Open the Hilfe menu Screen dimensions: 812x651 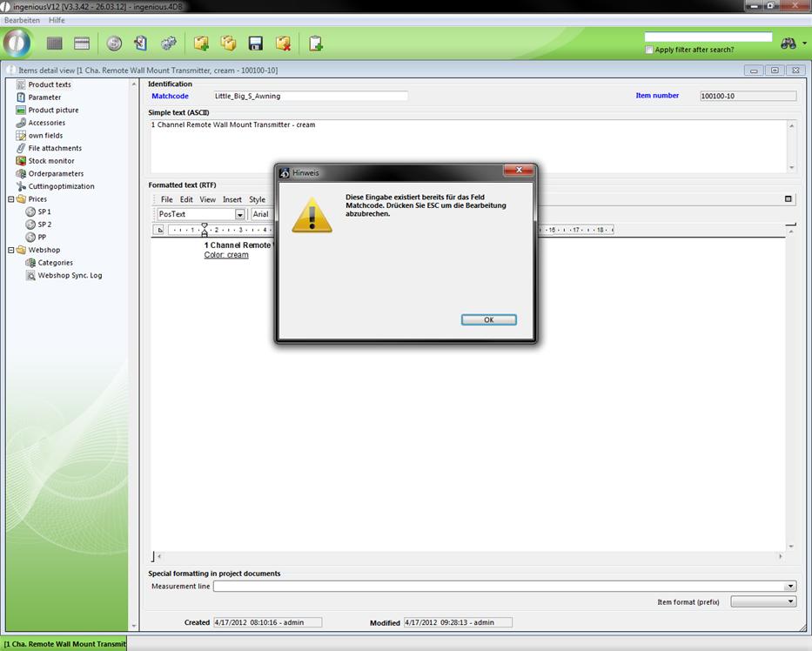[x=57, y=20]
